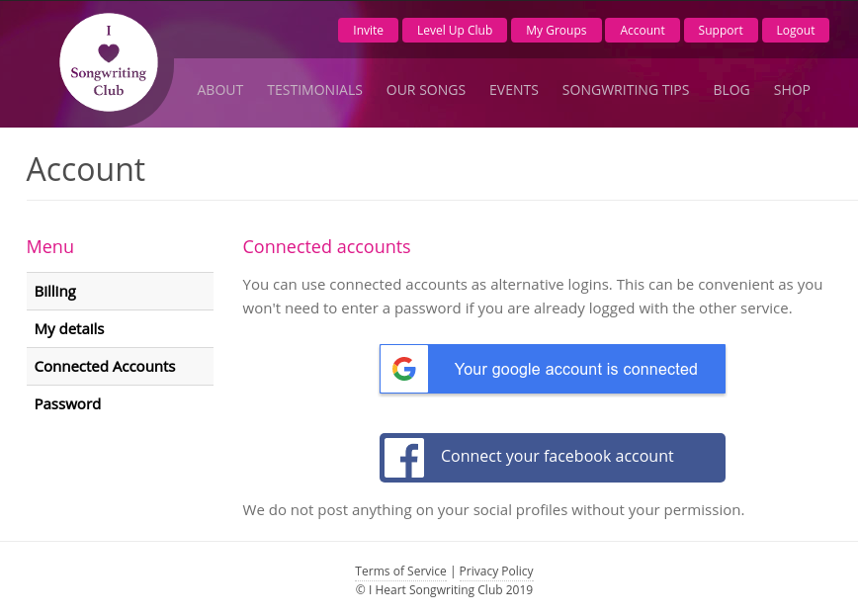Go to the Events page

coord(514,90)
